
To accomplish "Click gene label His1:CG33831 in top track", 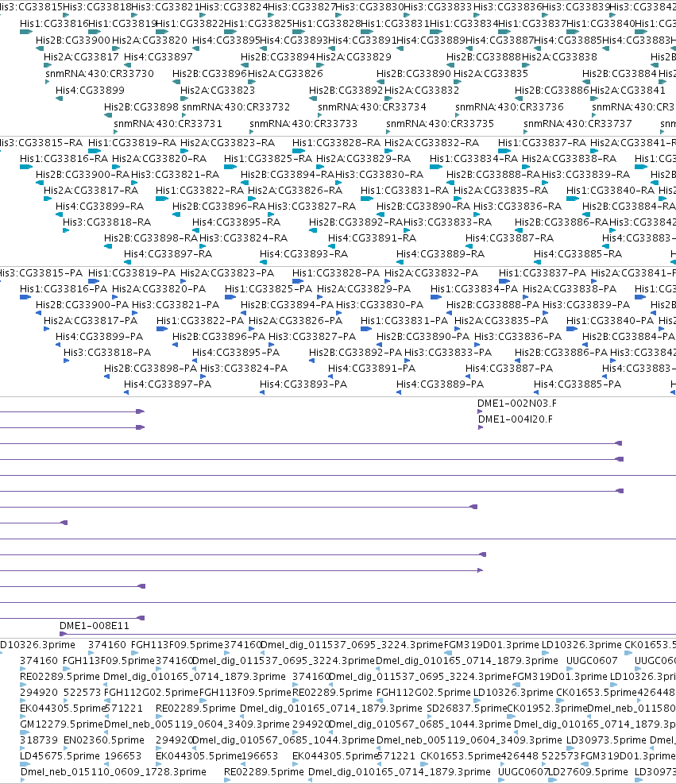I will coord(395,24).
